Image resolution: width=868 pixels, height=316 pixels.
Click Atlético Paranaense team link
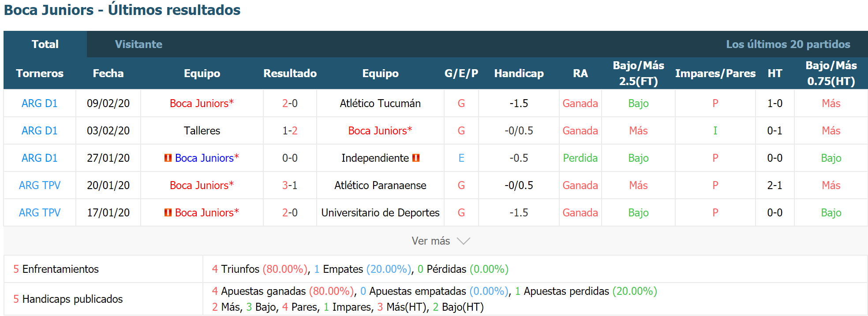pyautogui.click(x=380, y=185)
